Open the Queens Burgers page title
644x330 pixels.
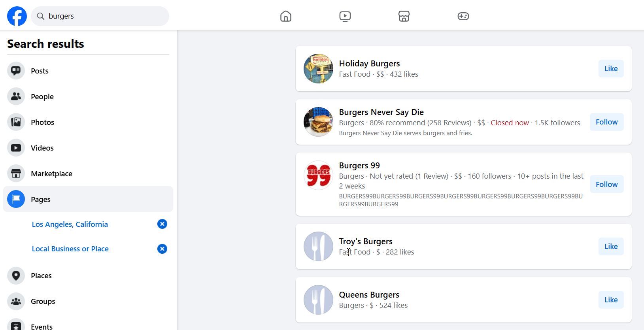[369, 295]
